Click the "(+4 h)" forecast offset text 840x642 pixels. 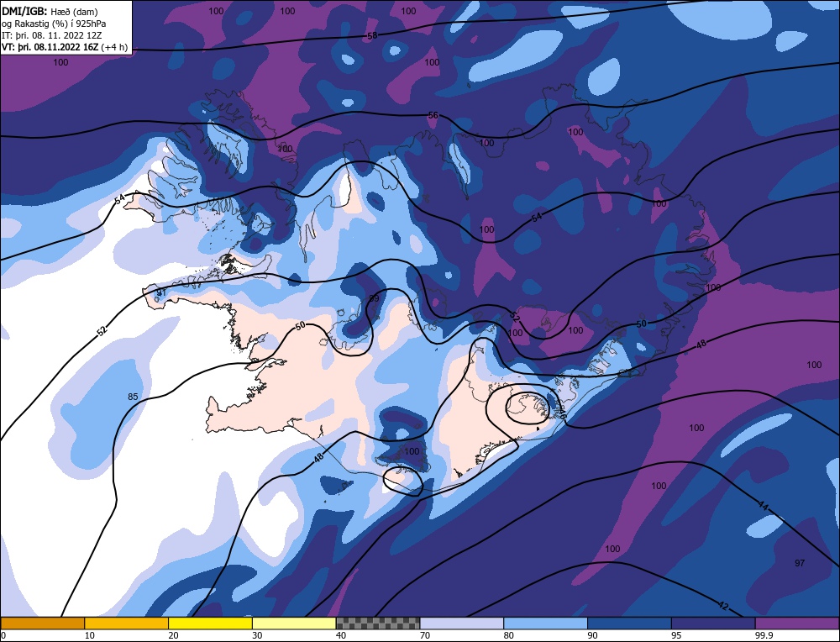coord(114,47)
